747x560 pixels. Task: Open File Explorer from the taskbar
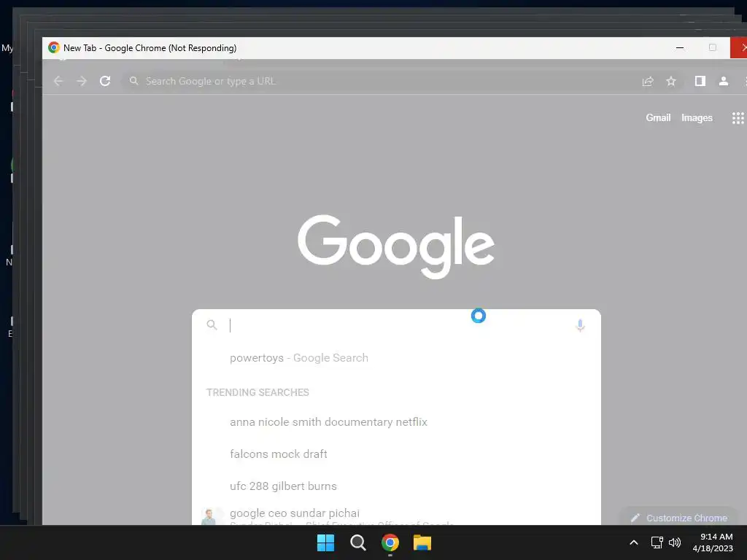(422, 542)
